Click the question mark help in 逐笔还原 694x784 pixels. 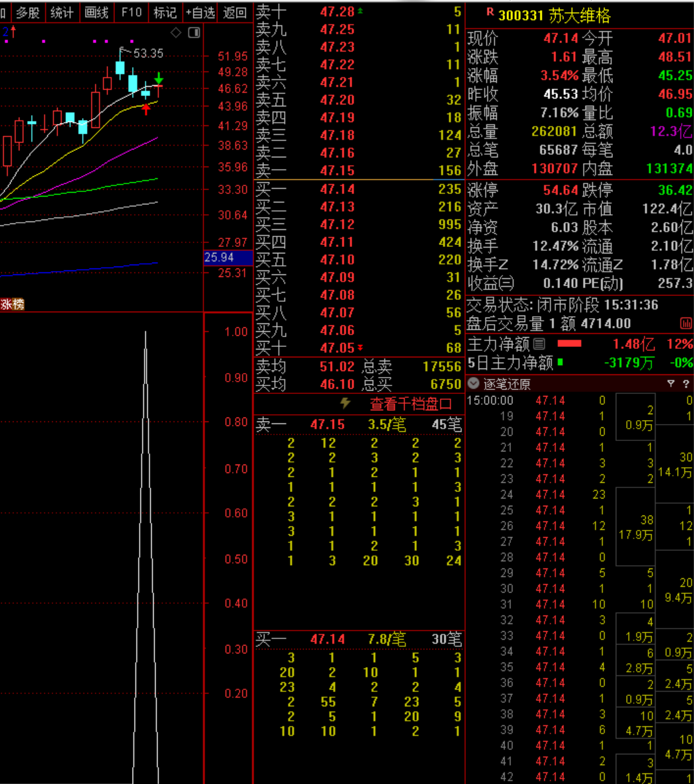686,384
